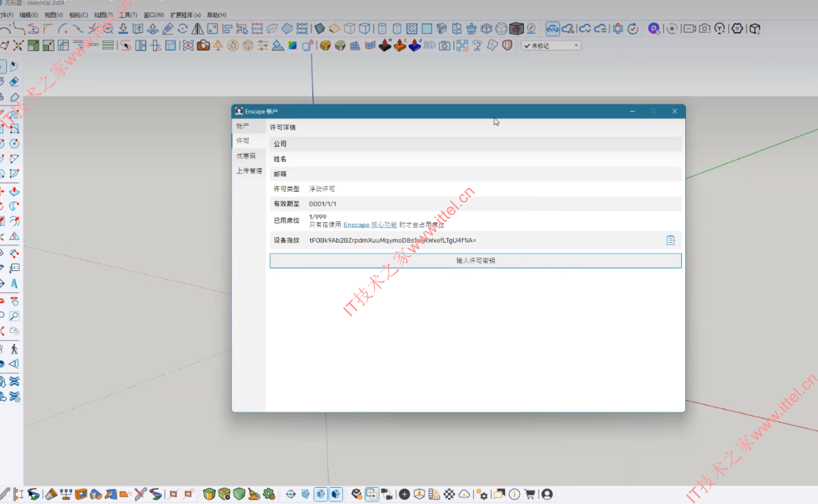Open the 文件(F) menu
This screenshot has height=504, width=818.
click(5, 15)
